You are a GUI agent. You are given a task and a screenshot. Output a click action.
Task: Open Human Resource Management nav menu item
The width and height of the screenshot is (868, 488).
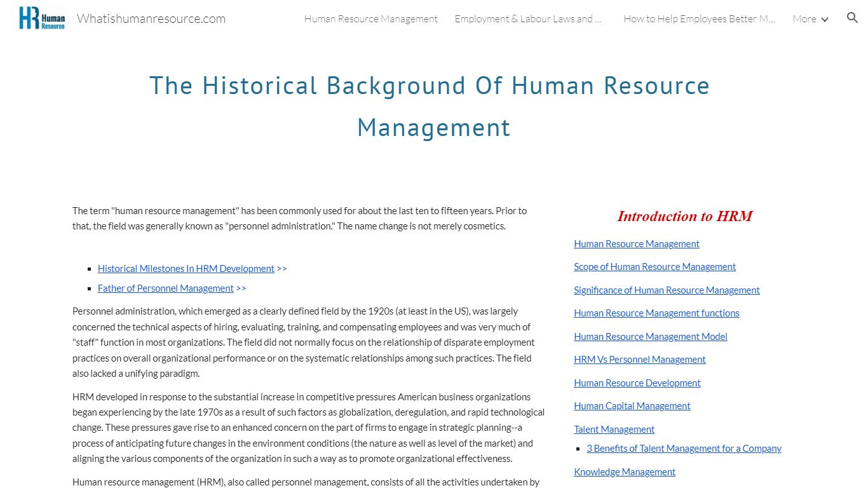tap(371, 19)
